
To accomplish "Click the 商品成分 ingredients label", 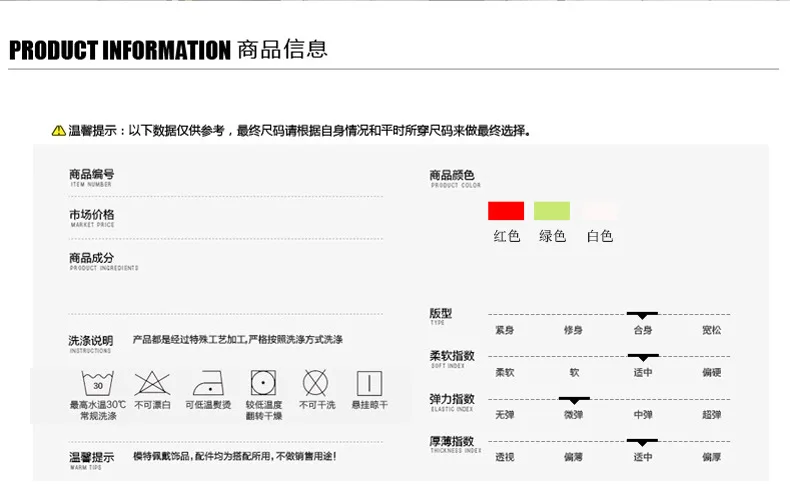I will point(103,261).
